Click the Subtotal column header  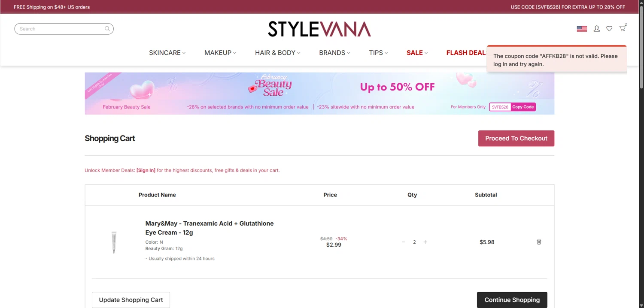(x=486, y=195)
